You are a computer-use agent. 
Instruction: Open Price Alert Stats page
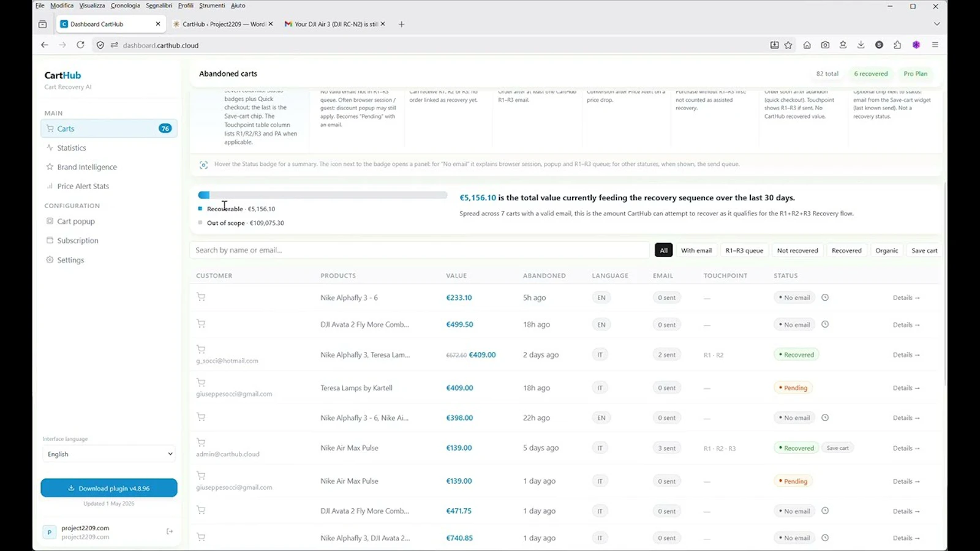[83, 186]
